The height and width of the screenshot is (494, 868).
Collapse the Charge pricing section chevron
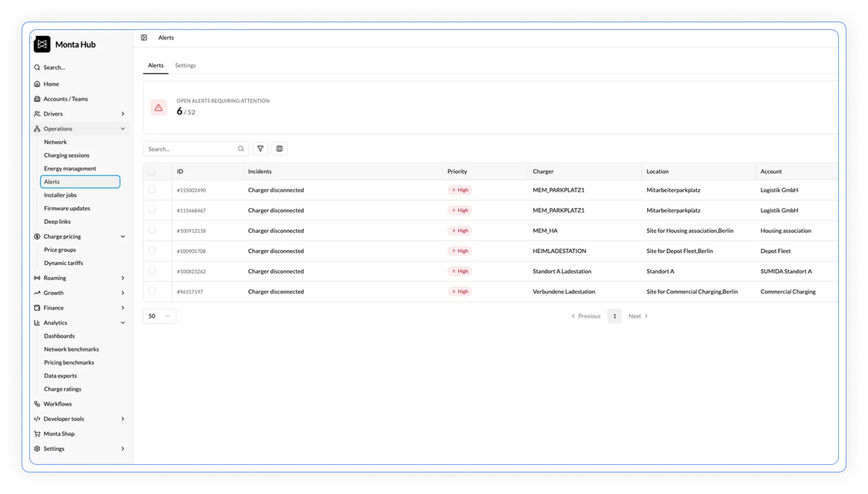pos(123,236)
